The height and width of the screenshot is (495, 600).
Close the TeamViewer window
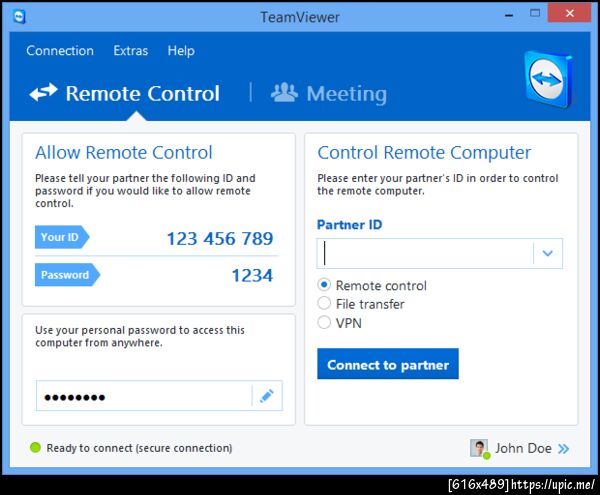click(x=569, y=13)
